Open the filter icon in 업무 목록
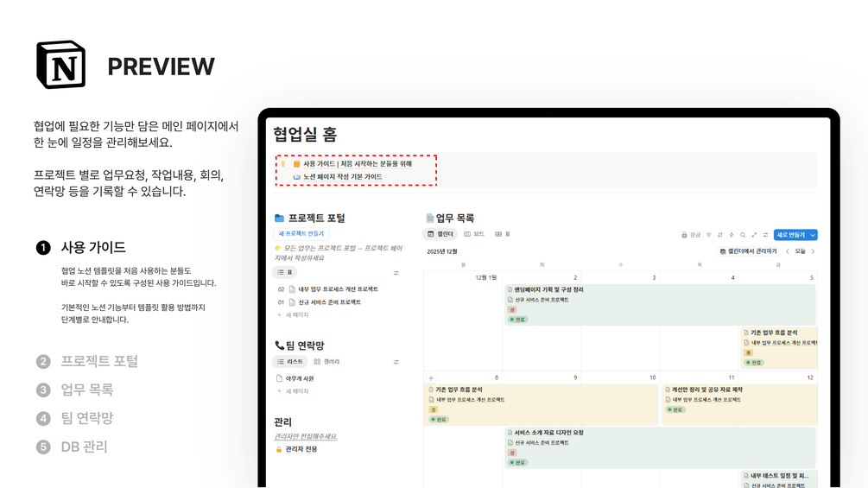 point(708,235)
